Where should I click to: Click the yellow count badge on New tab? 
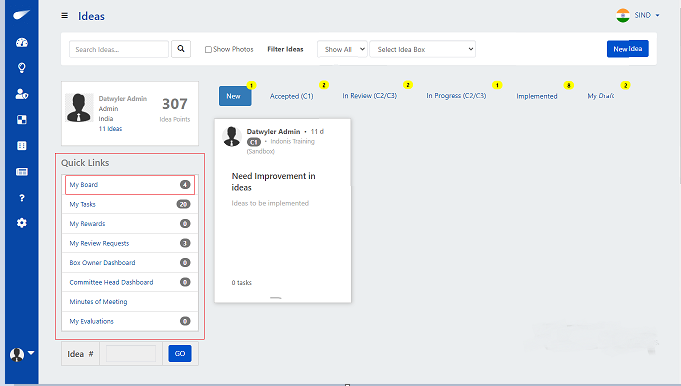(x=251, y=85)
